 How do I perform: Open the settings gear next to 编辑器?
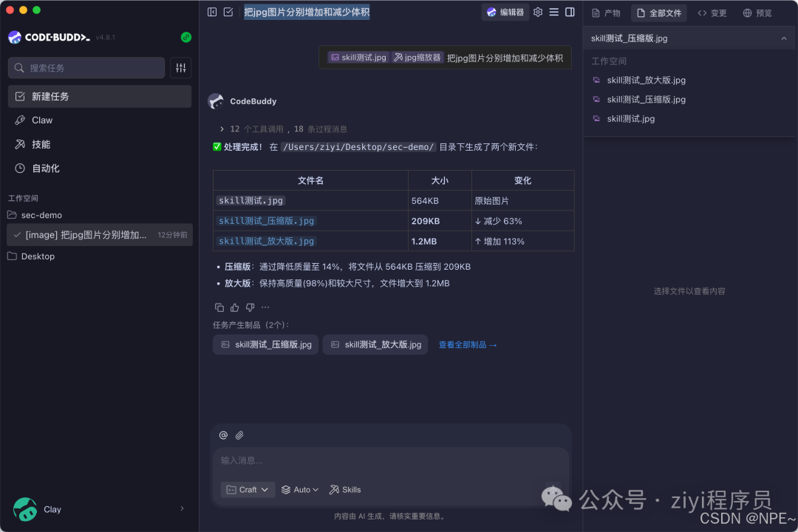coord(538,12)
